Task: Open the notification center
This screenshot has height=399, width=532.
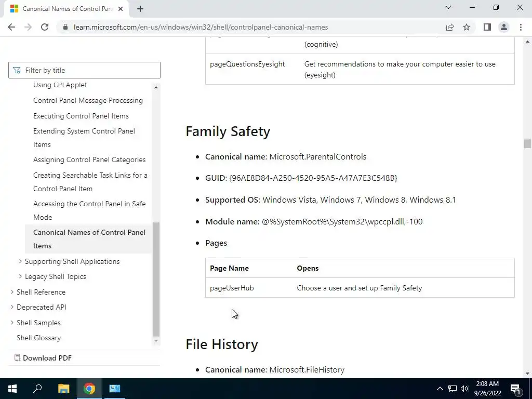Action: pyautogui.click(x=515, y=389)
